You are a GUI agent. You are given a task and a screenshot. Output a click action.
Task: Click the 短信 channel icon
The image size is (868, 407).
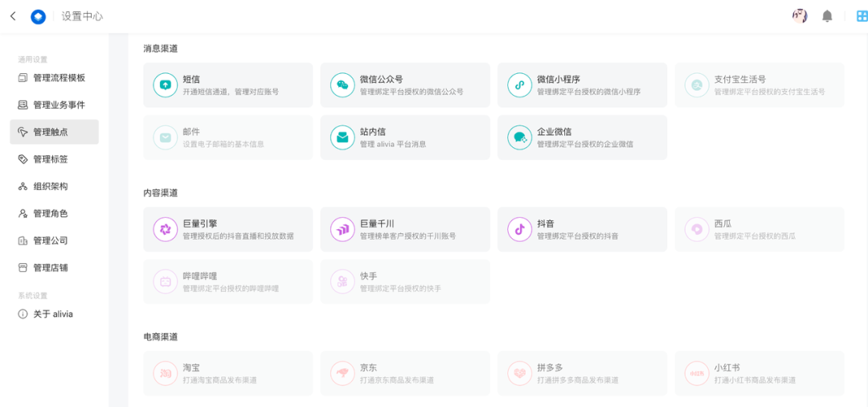pos(165,85)
